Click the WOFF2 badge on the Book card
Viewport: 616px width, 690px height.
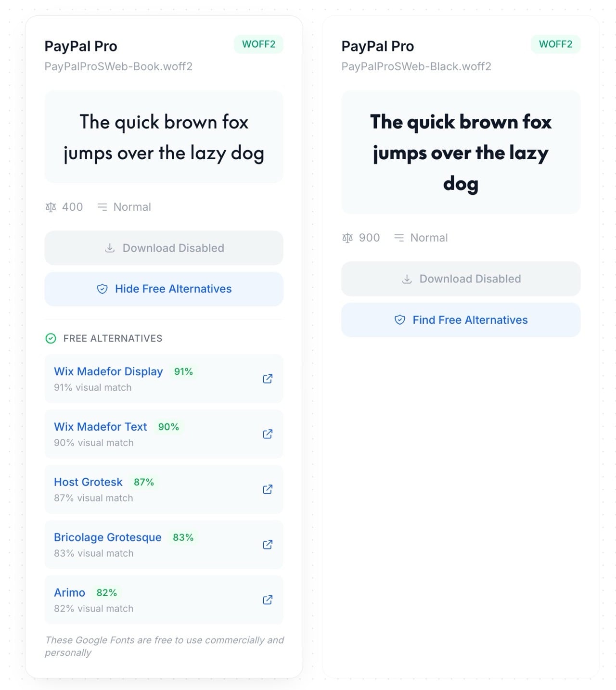[x=258, y=44]
